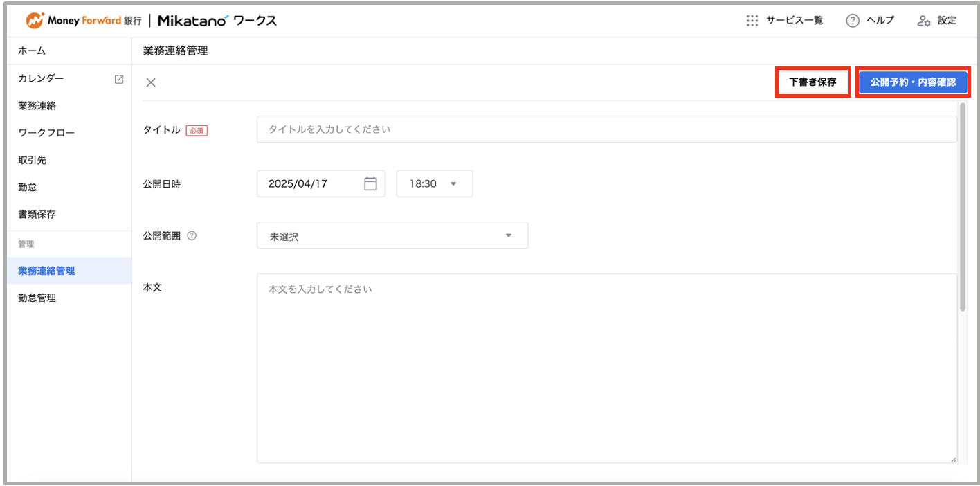Viewport: 980px width, 486px height.
Task: Open 設定 gear icon
Action: pos(924,21)
